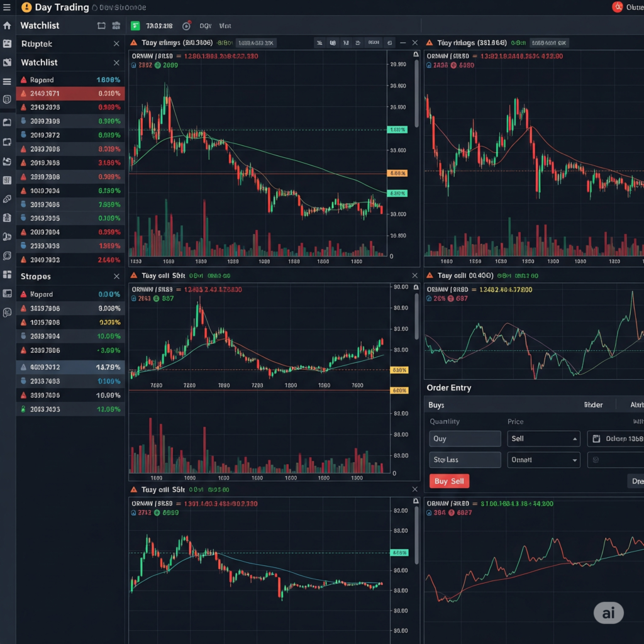644x644 pixels.
Task: Click the link icon in the left sidebar
Action: [x=7, y=199]
